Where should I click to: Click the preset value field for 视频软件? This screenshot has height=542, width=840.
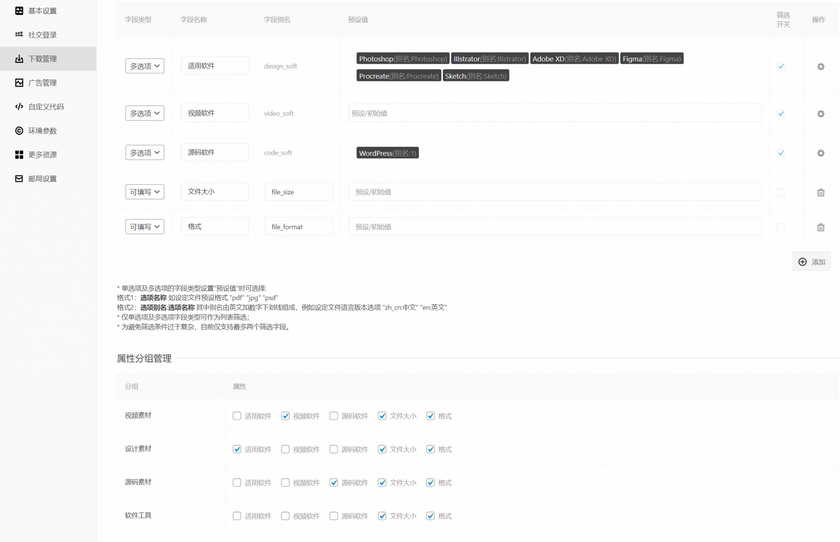(554, 114)
